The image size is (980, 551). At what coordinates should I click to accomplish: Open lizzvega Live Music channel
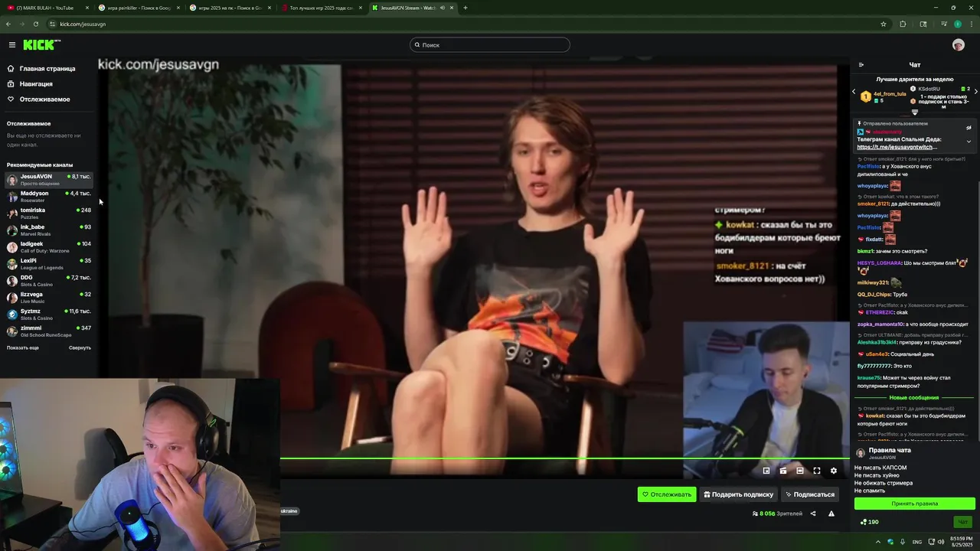(49, 298)
